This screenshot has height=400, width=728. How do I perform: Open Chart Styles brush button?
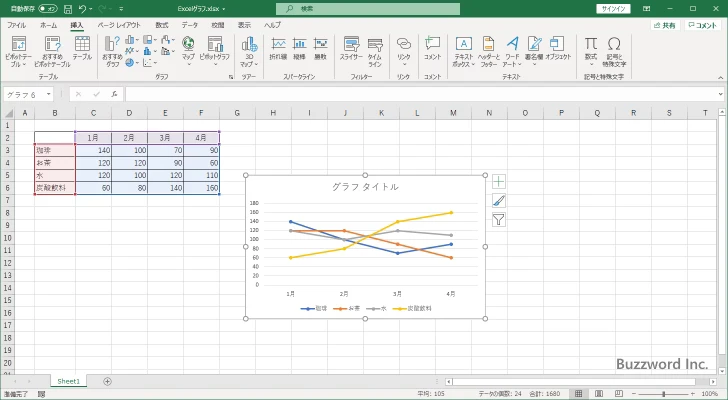click(499, 200)
